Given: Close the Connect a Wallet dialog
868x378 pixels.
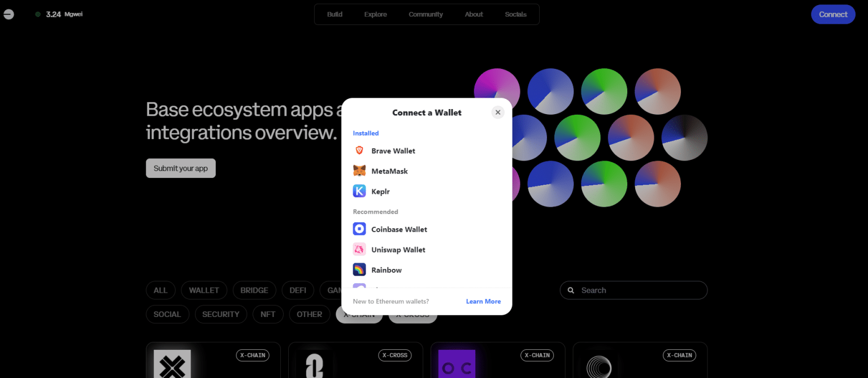Looking at the screenshot, I should 498,112.
